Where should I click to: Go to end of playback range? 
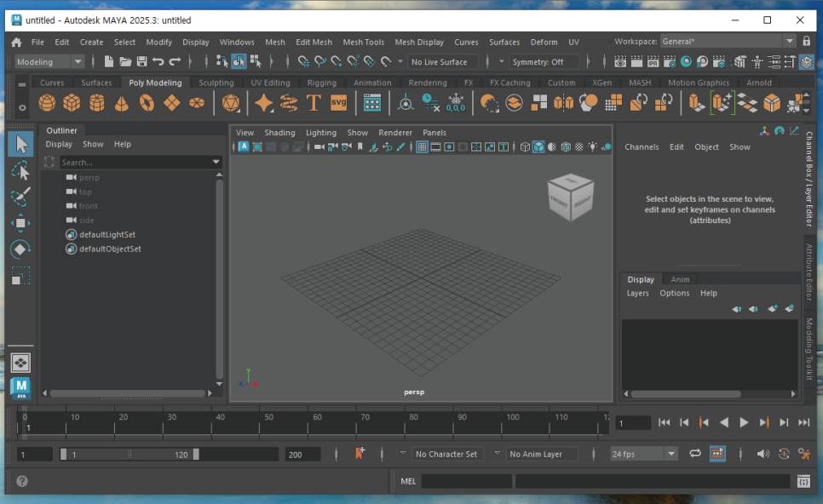[803, 423]
